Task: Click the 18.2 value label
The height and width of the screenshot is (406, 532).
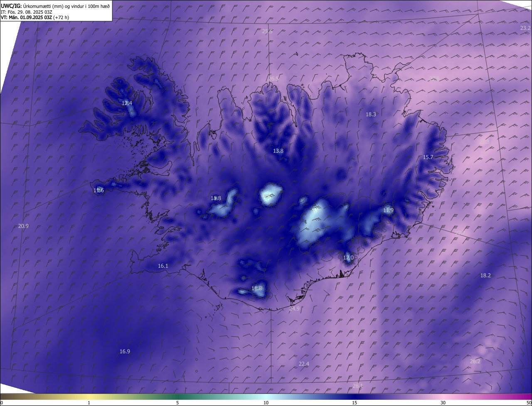Action: pyautogui.click(x=485, y=275)
